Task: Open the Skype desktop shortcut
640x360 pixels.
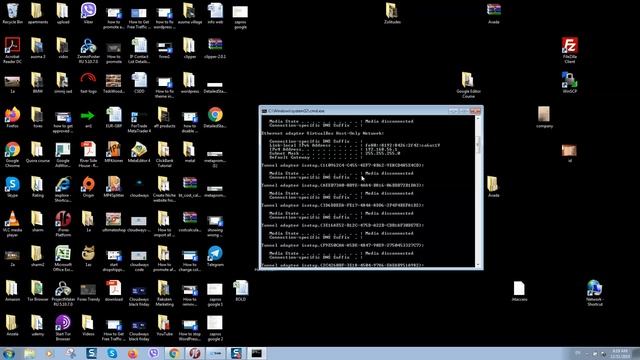Action: 12,184
